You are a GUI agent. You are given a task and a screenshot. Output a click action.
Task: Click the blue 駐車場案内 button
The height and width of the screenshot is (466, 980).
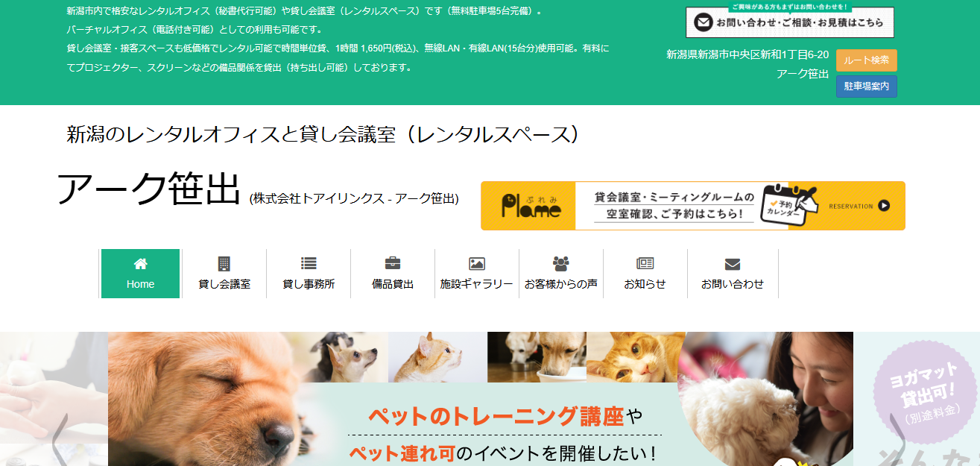pyautogui.click(x=866, y=86)
